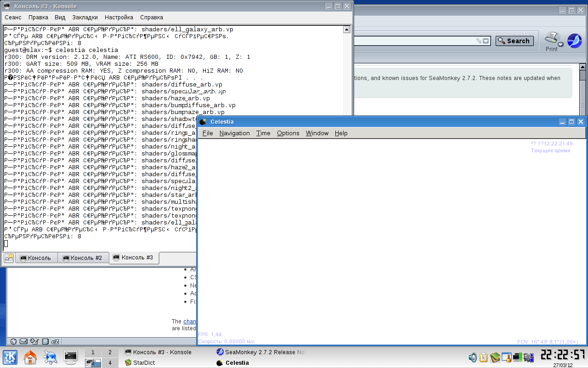Switch to Консоль #2 tab
The height and width of the screenshot is (368, 588).
point(83,258)
